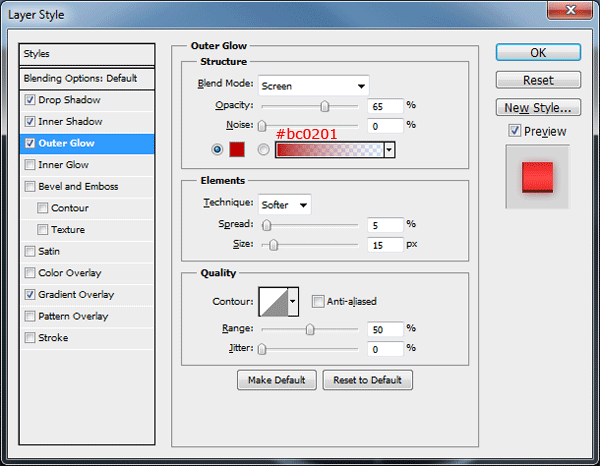Click the Noise value field

(x=385, y=126)
